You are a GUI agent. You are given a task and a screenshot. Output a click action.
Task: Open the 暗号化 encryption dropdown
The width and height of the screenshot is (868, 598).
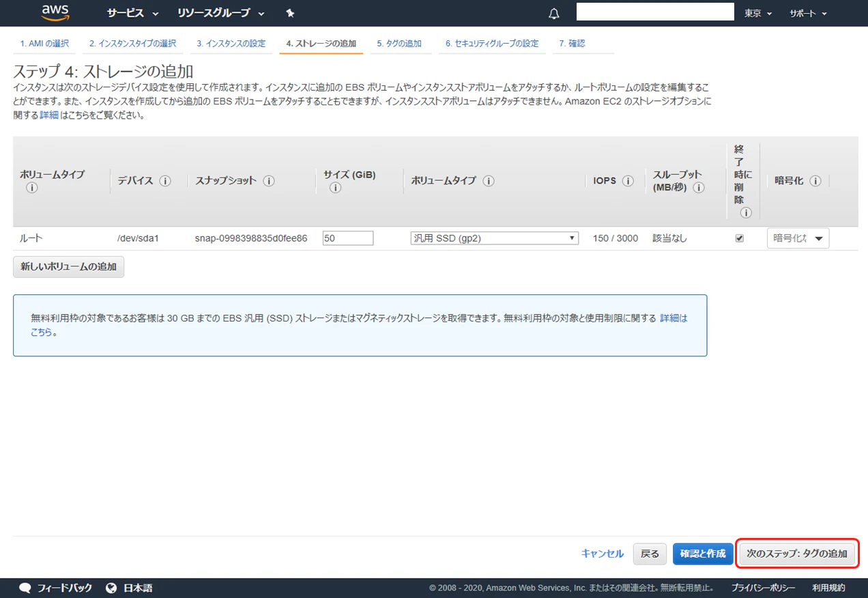(798, 238)
